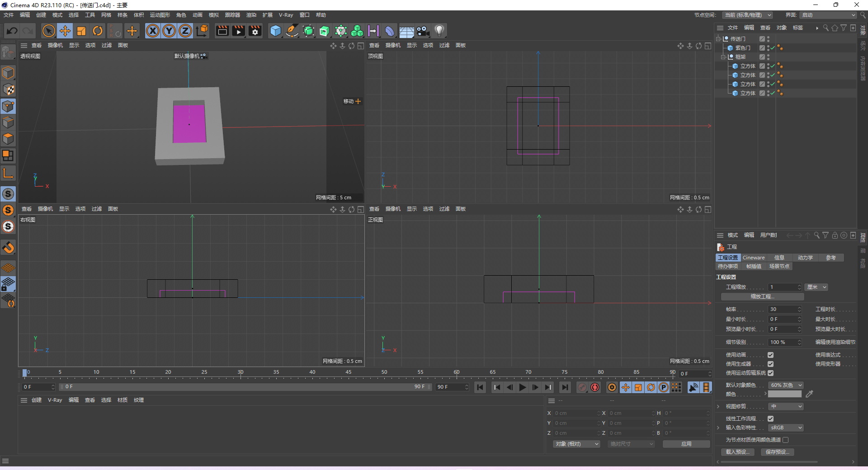
Task: Switch to the Cineware tab
Action: [754, 258]
